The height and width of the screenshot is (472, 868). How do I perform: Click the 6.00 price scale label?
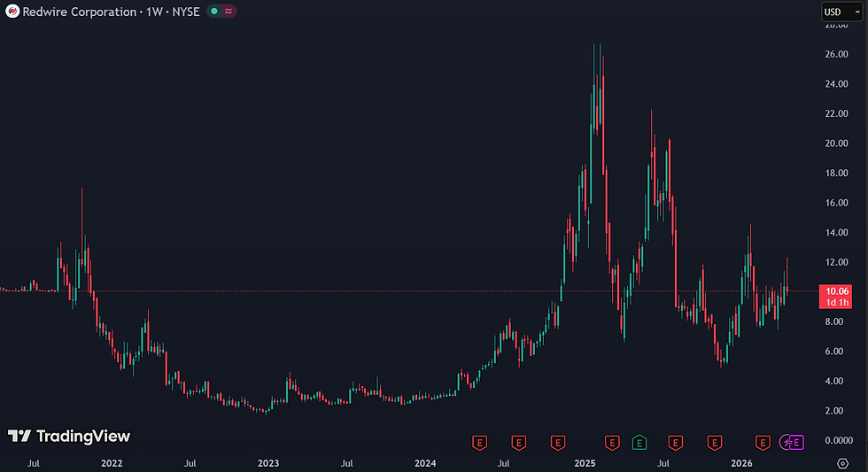(x=833, y=352)
